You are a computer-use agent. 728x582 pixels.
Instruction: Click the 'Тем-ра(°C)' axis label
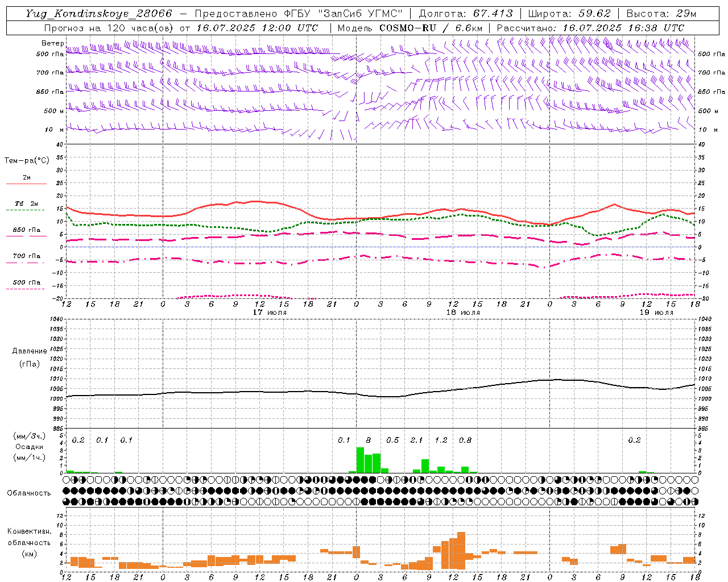pyautogui.click(x=27, y=161)
